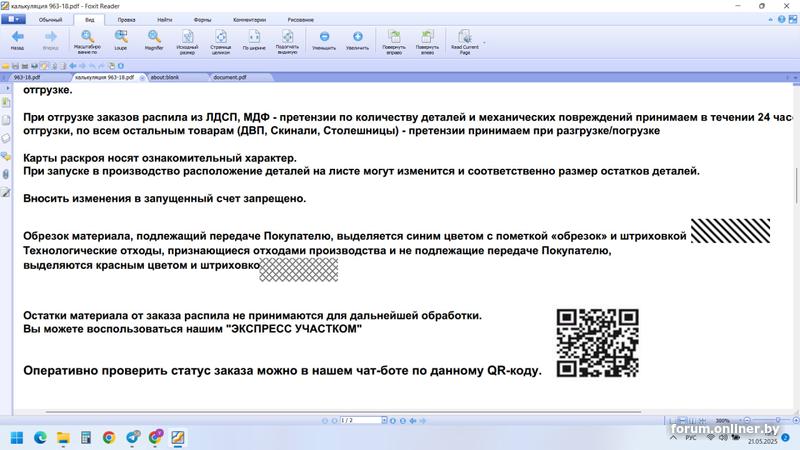Open the pages panel in the left sidebar
This screenshot has height=450, width=800.
6,120
